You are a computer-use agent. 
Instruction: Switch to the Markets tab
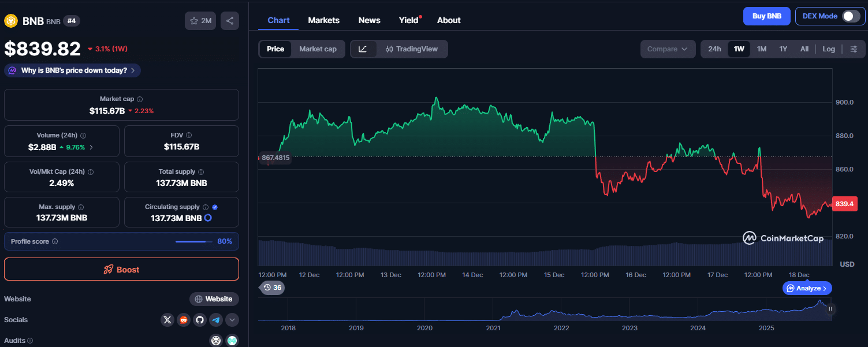[323, 20]
